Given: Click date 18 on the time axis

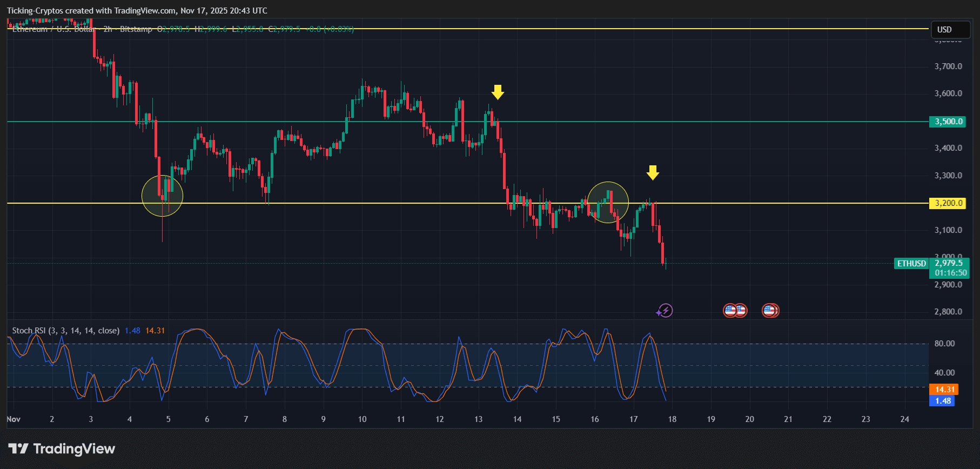Looking at the screenshot, I should coord(672,419).
